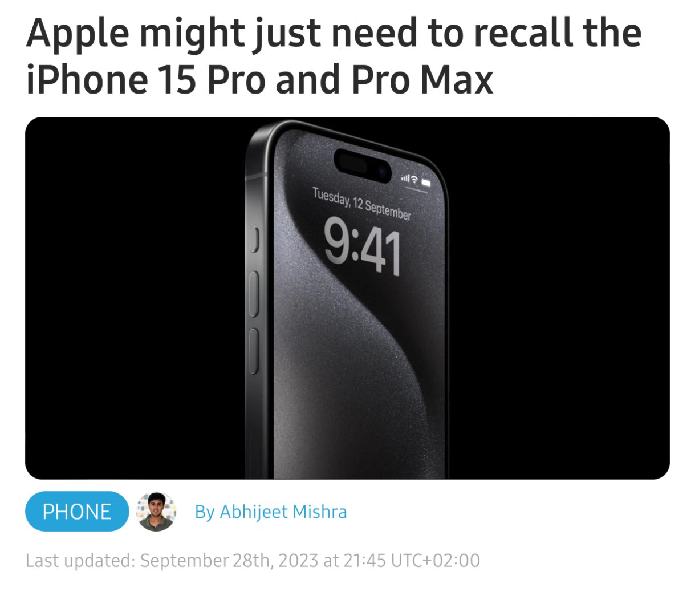Select the Tuesday, 12 September date text
Viewport: 695px width, 616px height.
pos(361,204)
